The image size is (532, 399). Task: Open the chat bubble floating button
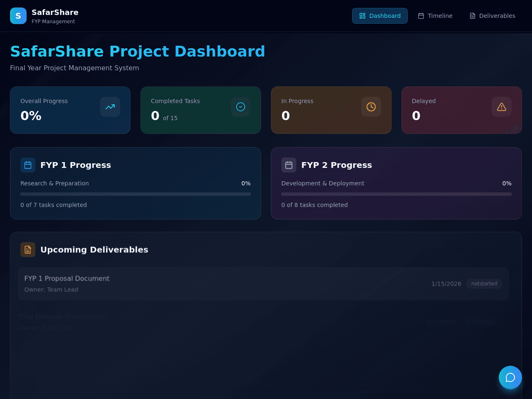tap(510, 377)
